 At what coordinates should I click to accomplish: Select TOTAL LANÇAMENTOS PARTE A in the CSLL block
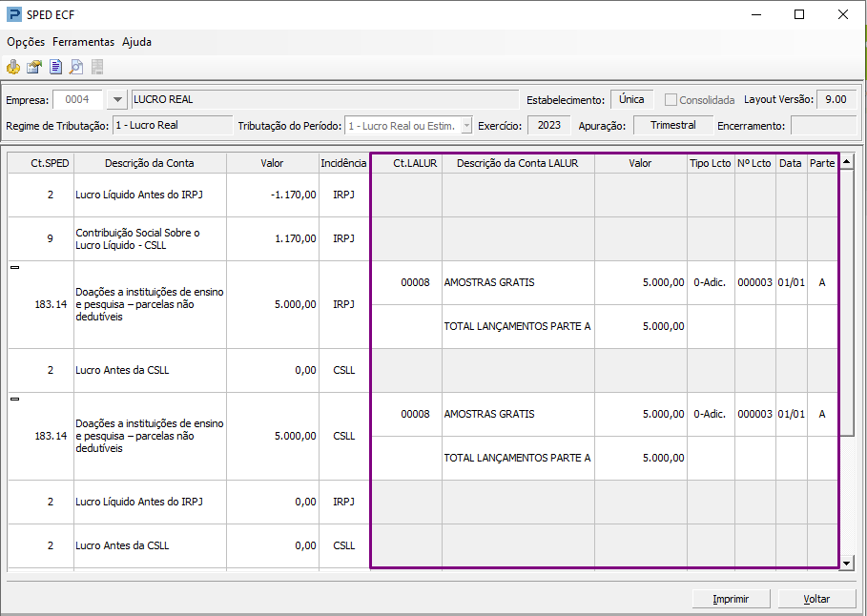pyautogui.click(x=517, y=458)
